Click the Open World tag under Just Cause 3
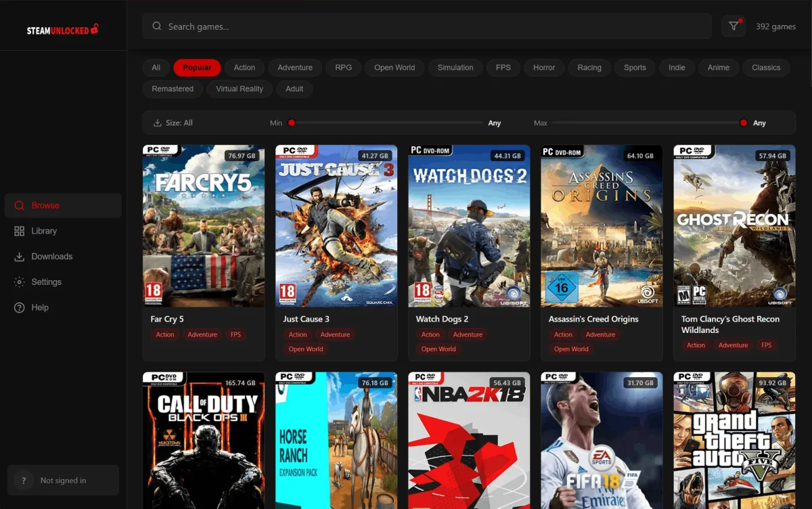 click(x=306, y=349)
